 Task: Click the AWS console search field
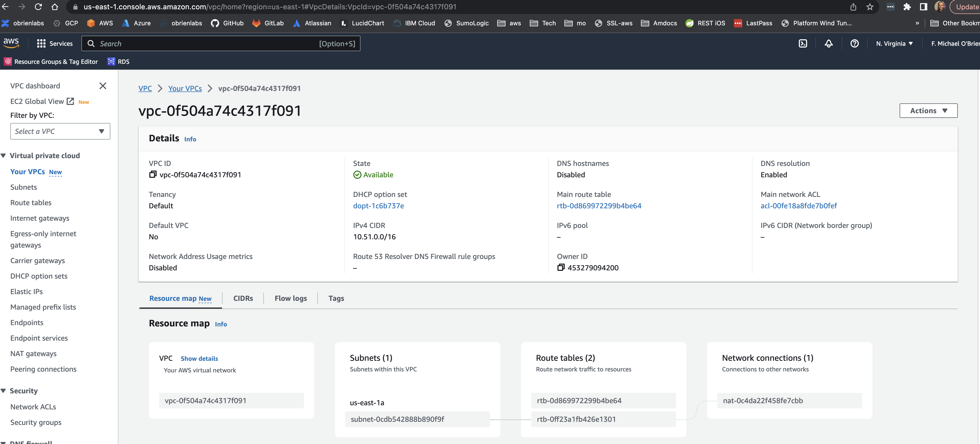[x=221, y=43]
